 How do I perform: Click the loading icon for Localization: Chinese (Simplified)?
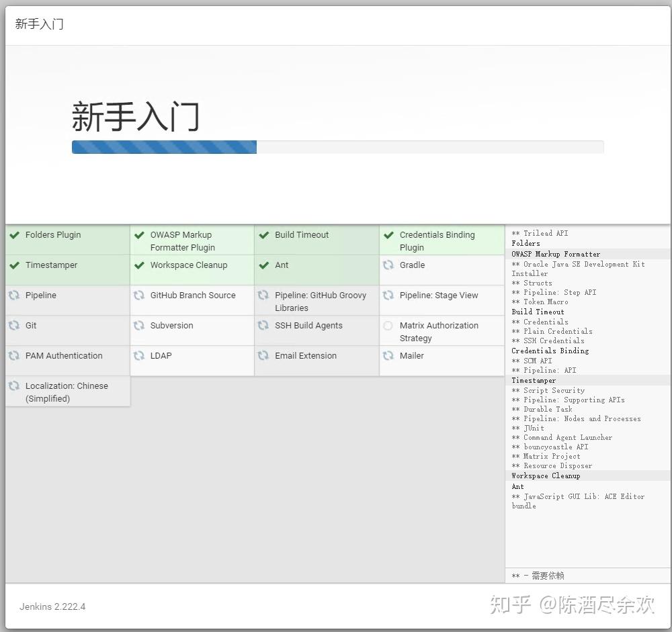point(14,386)
